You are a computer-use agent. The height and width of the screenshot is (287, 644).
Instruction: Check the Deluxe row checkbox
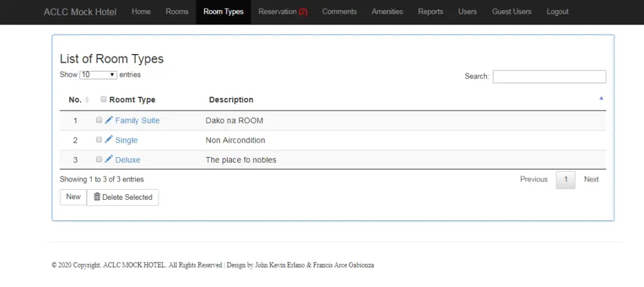99,159
